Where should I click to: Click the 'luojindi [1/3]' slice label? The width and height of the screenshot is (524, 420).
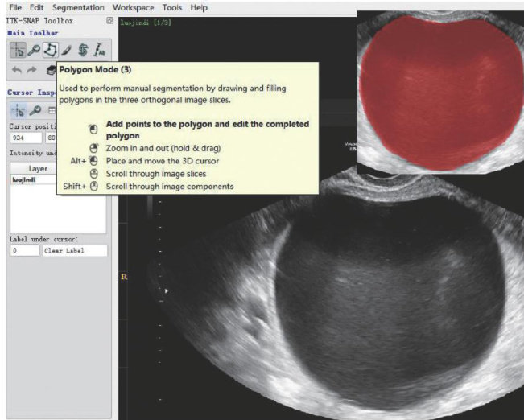pyautogui.click(x=146, y=23)
